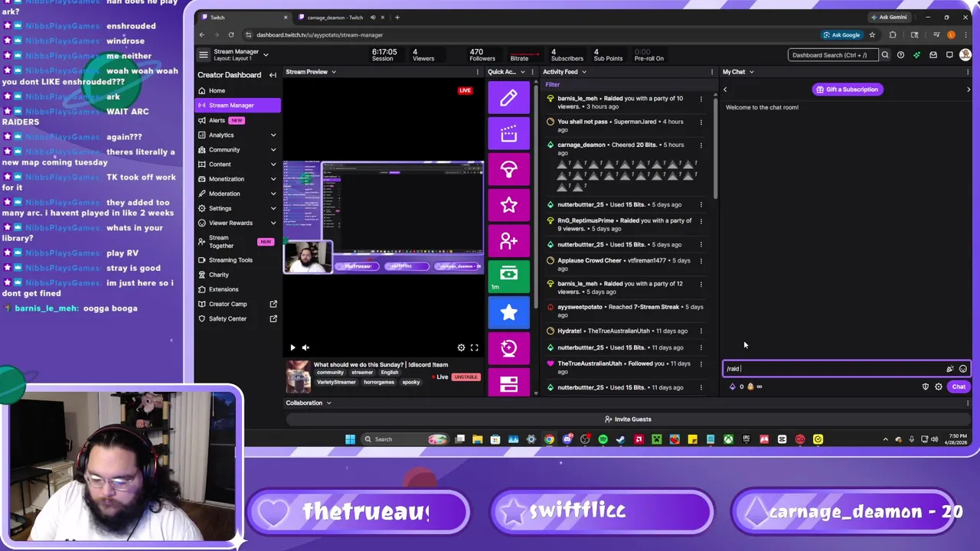Click the purple Chat send button
980x551 pixels.
959,386
